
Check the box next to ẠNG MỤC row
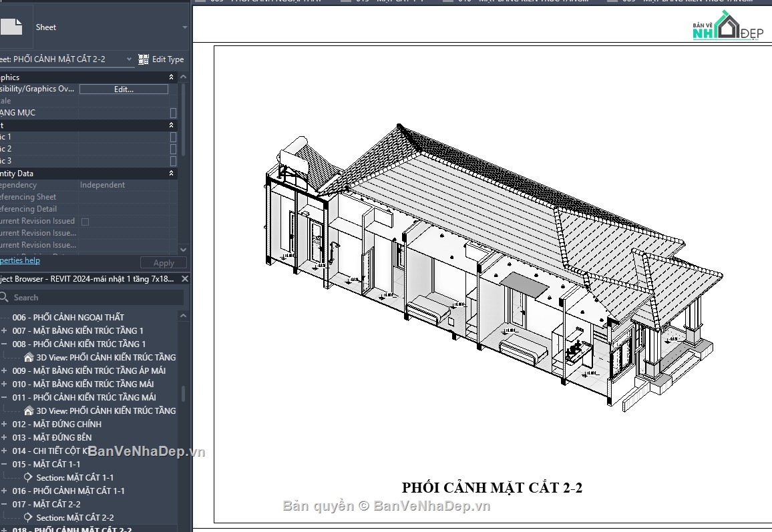[172, 113]
